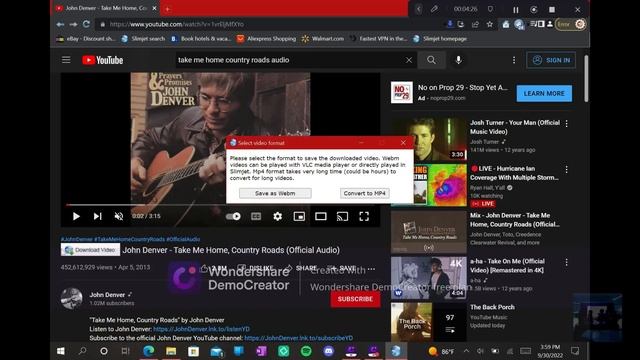
Task: Click the browser address bar URL
Action: click(x=177, y=24)
